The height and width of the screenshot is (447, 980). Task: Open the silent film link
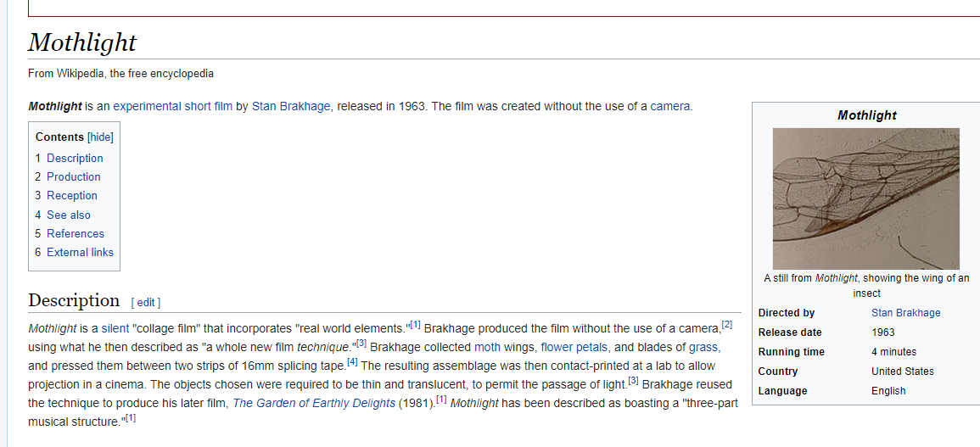(x=115, y=328)
